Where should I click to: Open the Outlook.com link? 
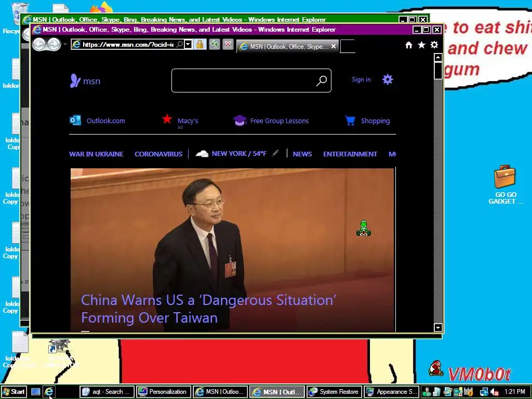pyautogui.click(x=105, y=121)
